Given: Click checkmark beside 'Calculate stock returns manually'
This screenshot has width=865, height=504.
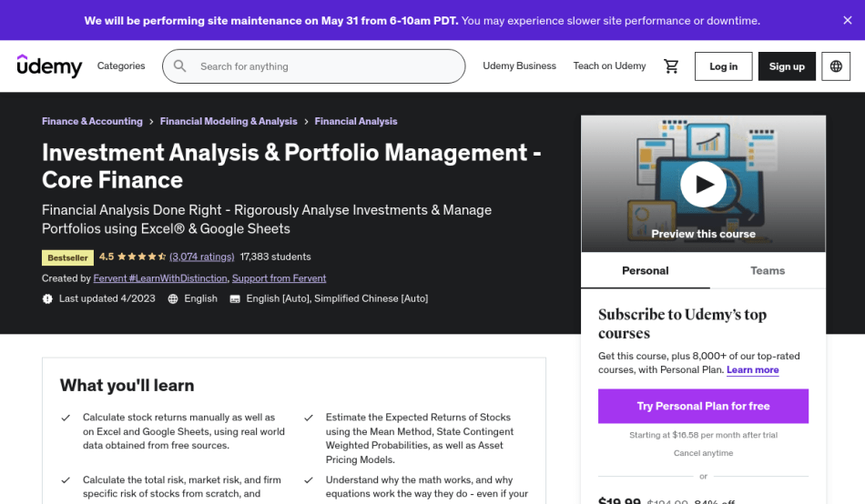Looking at the screenshot, I should [x=66, y=418].
